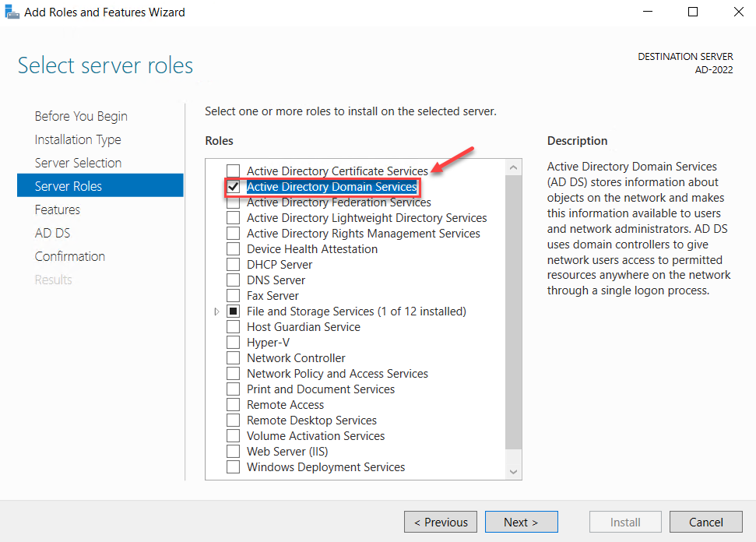Click the scroll-down arrow of the Roles list

513,470
